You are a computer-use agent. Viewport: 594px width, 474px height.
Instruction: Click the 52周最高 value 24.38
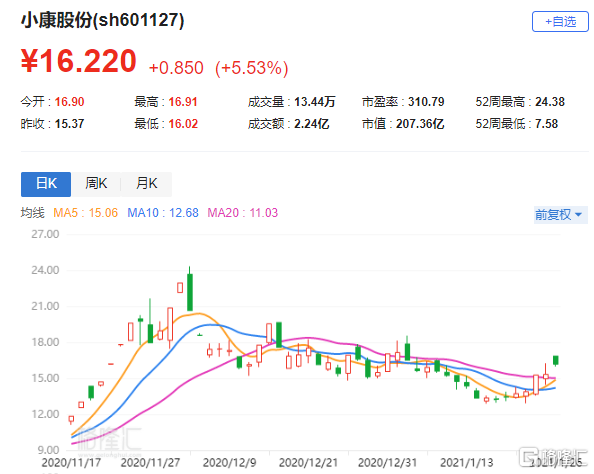pos(550,102)
